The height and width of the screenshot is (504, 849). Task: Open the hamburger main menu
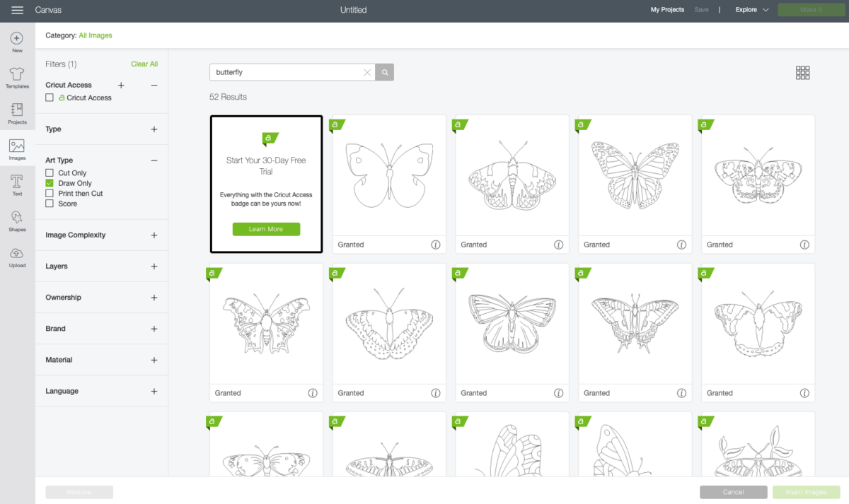tap(18, 11)
